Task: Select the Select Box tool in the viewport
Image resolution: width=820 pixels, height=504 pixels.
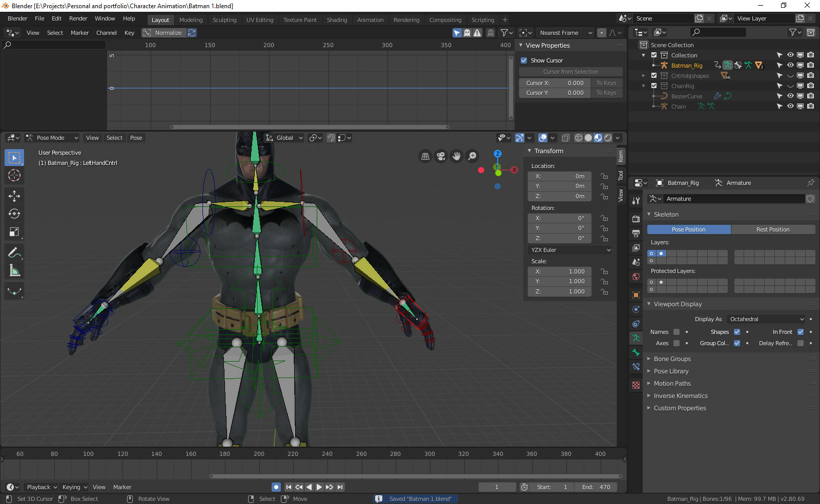Action: pos(14,157)
